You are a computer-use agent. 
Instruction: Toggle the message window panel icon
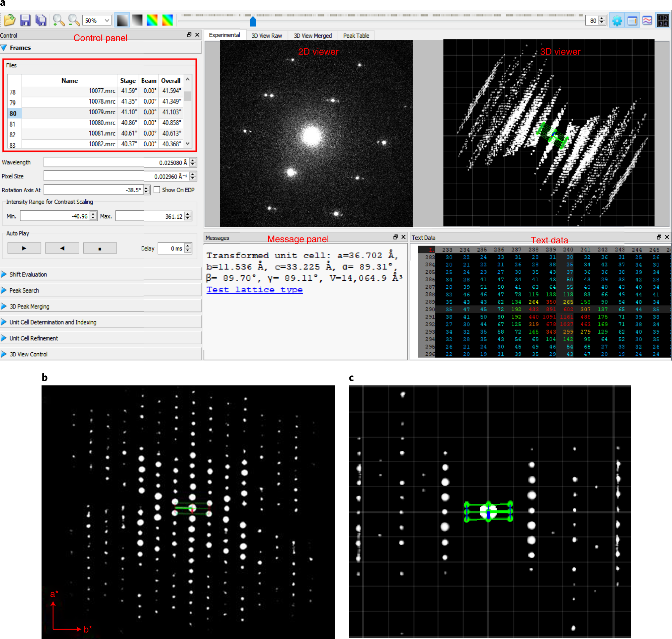point(632,20)
